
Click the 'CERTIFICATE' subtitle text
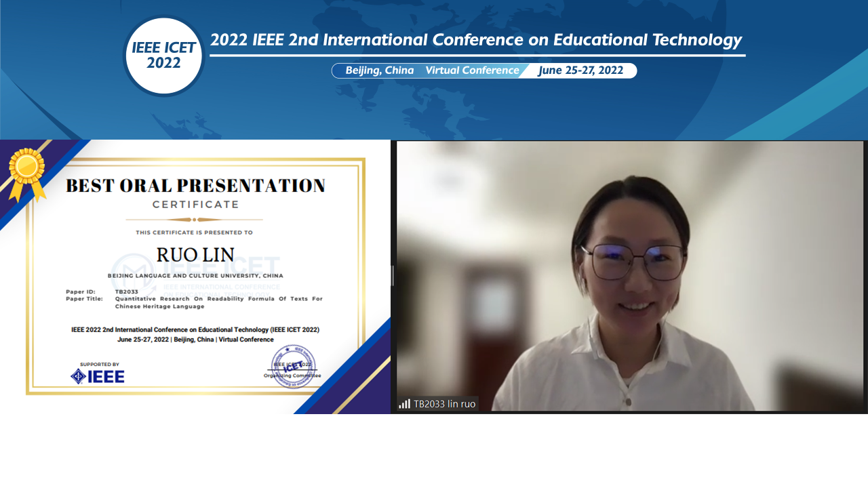tap(195, 205)
